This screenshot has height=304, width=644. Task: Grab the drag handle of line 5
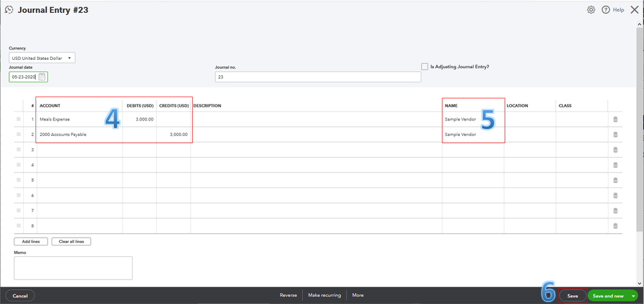(19, 180)
